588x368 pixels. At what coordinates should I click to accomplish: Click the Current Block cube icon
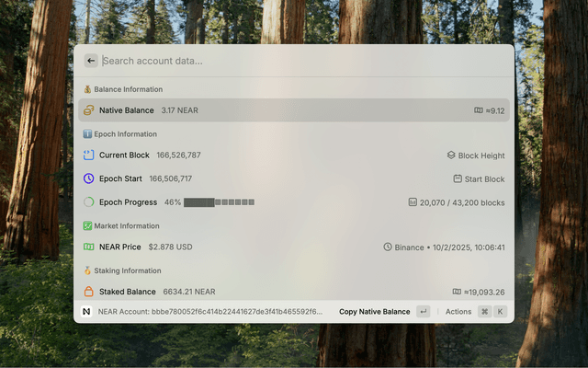point(89,155)
